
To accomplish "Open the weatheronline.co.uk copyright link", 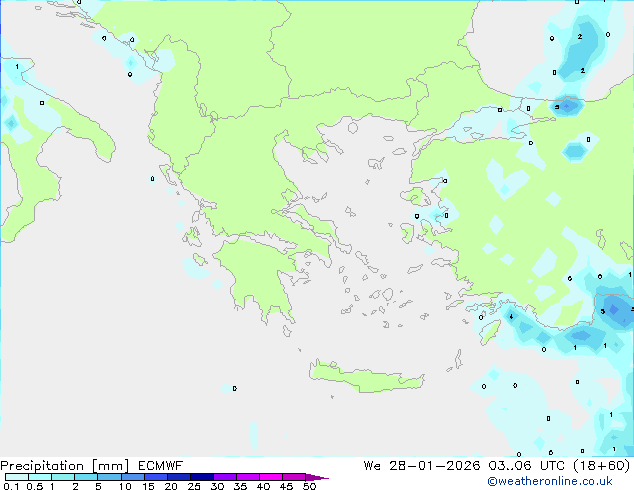I will [550, 481].
